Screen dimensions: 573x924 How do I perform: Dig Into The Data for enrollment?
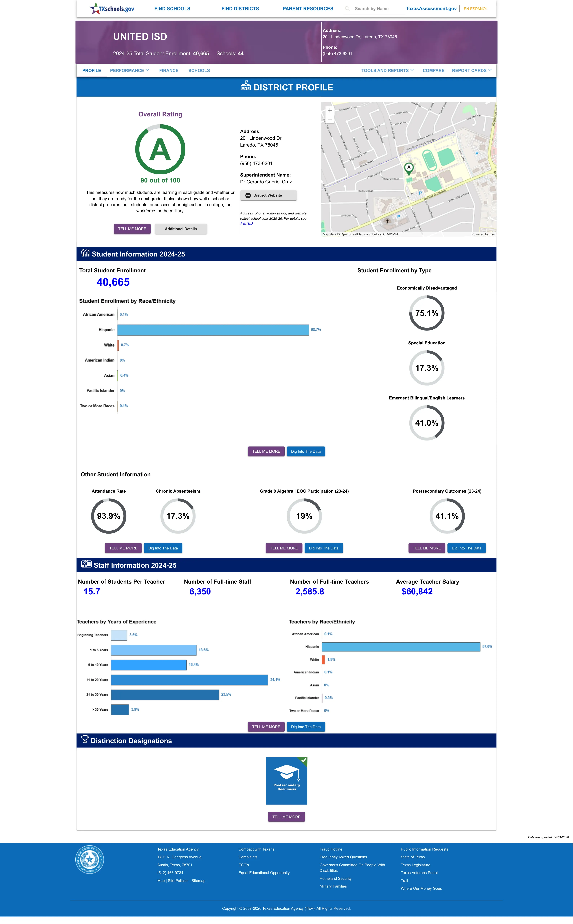click(306, 452)
